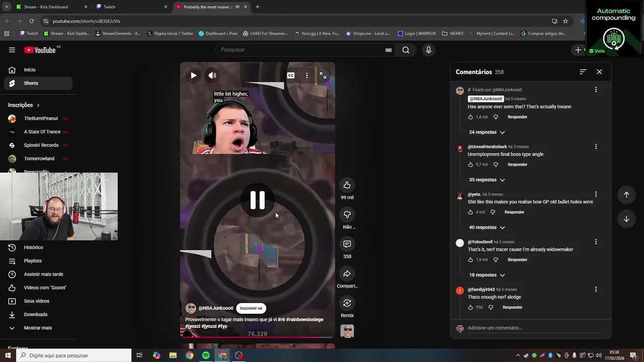Seek using the Short's red progress bar
This screenshot has height=362, width=644.
point(258,337)
